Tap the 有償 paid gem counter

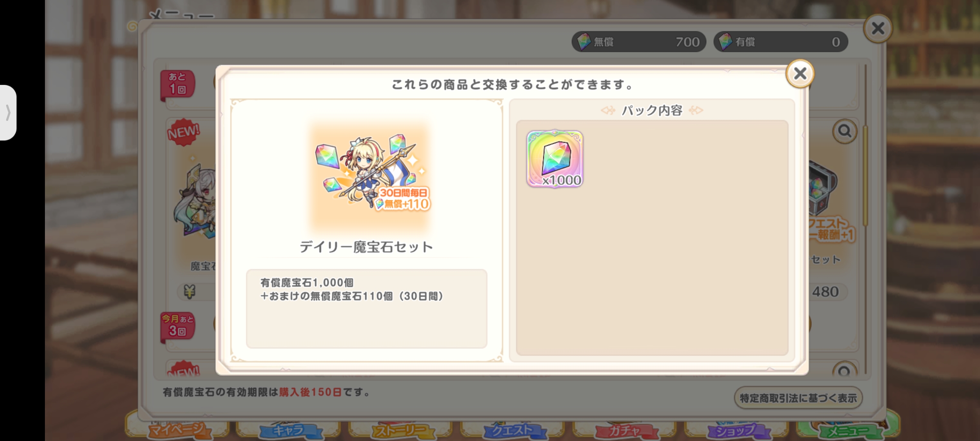pyautogui.click(x=781, y=42)
